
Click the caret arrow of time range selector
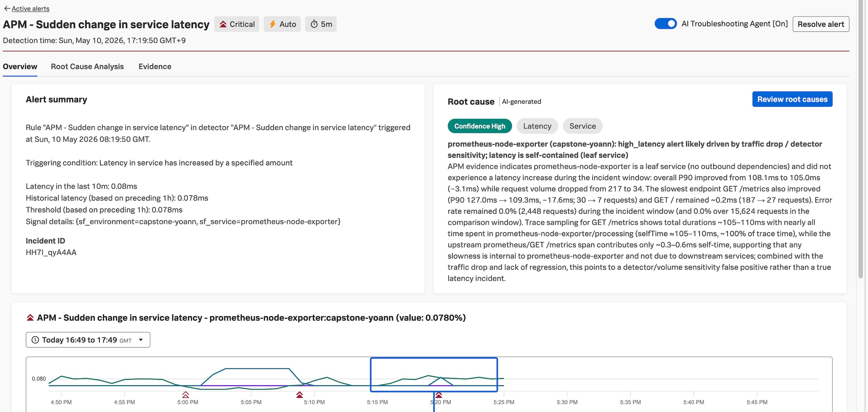(141, 340)
